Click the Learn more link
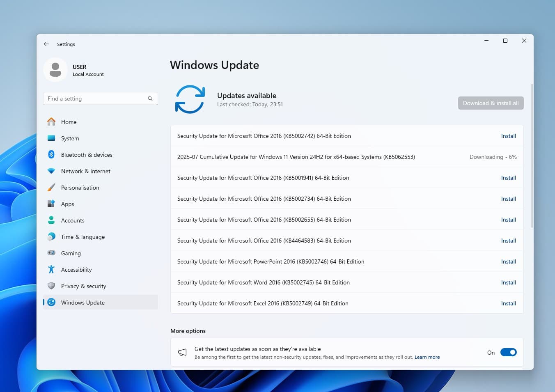This screenshot has width=555, height=392. click(427, 357)
